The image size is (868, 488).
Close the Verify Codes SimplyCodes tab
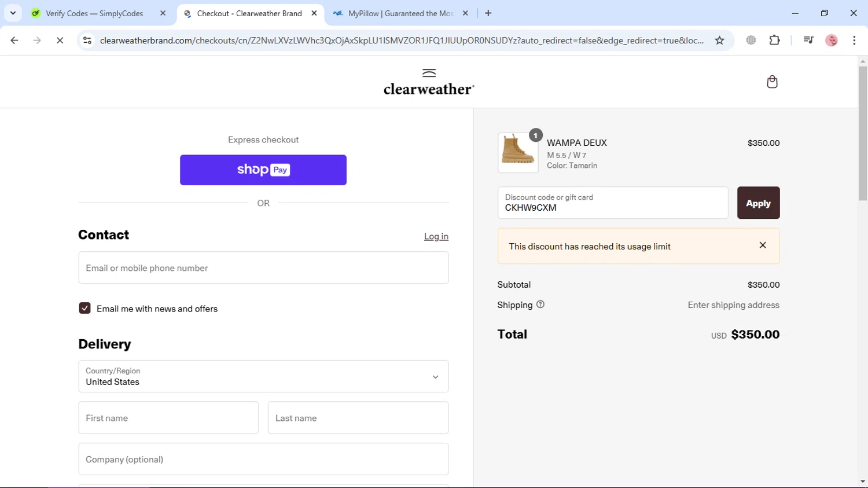click(163, 13)
